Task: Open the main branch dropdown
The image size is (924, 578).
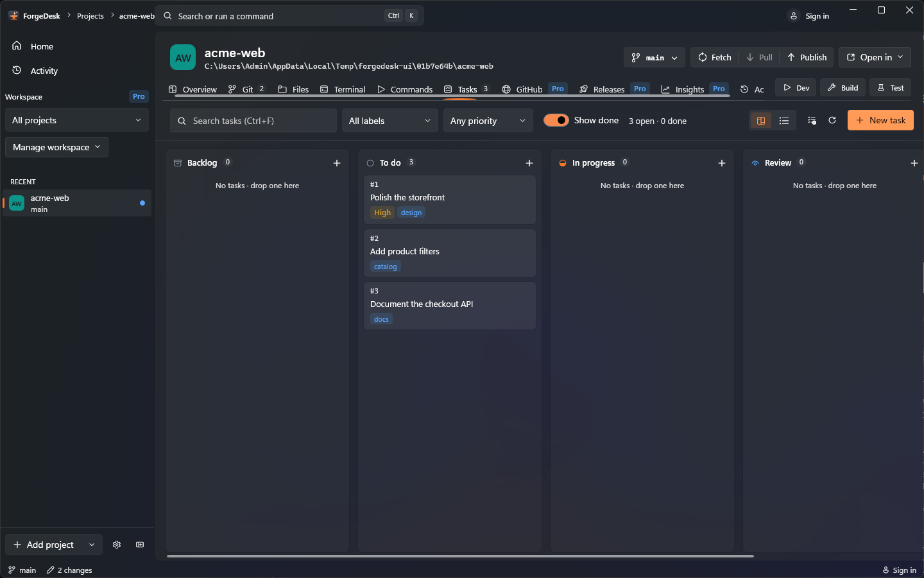Action: point(654,57)
